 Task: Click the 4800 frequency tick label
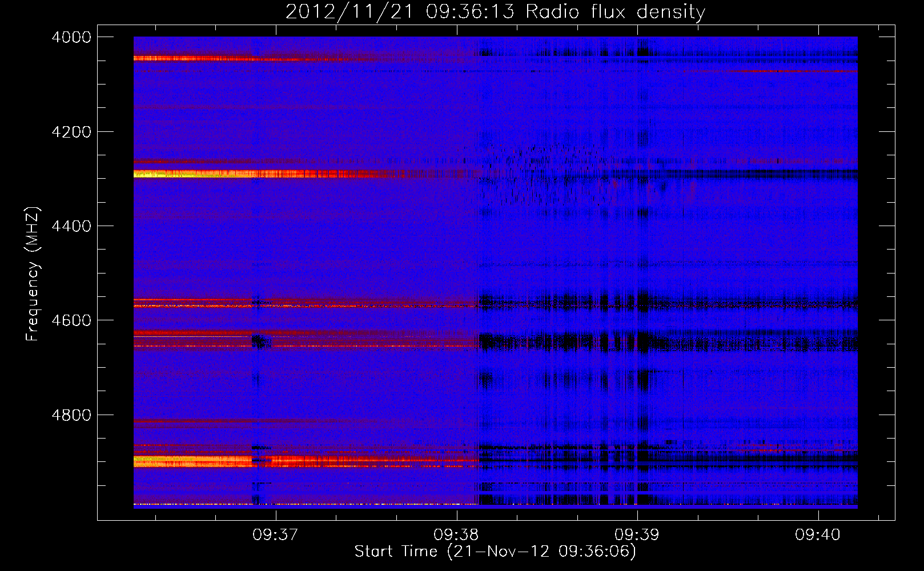(x=71, y=415)
